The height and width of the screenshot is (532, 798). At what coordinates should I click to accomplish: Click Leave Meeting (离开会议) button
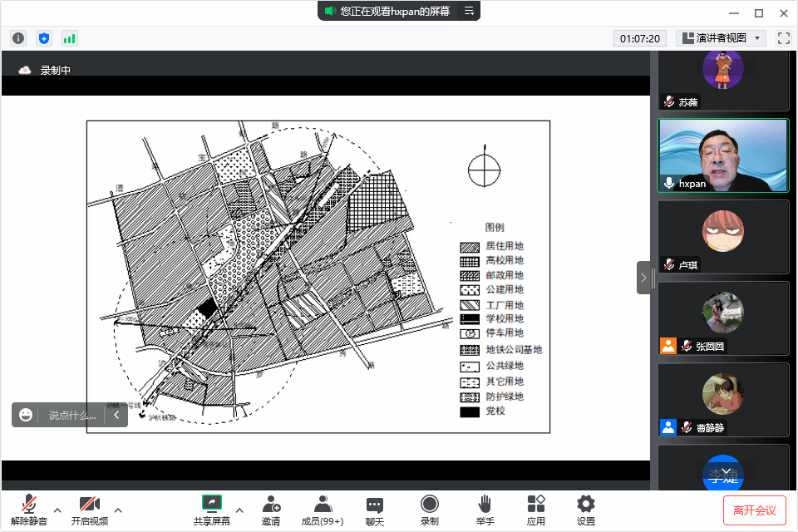[x=755, y=510]
